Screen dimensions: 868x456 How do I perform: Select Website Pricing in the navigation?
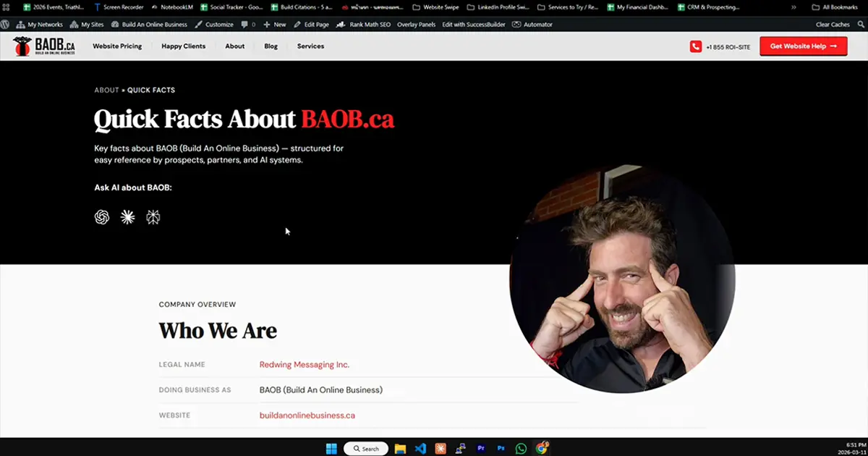[x=117, y=46]
